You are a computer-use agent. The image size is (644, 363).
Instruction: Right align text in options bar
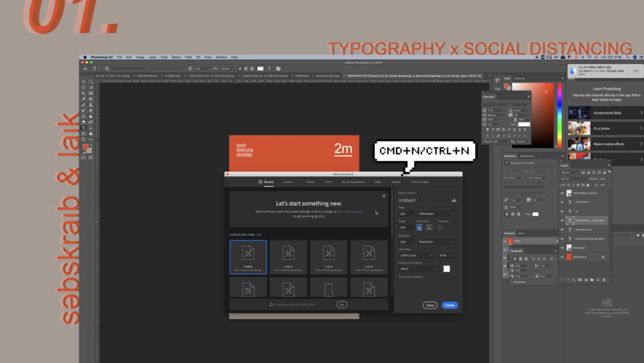[x=252, y=69]
